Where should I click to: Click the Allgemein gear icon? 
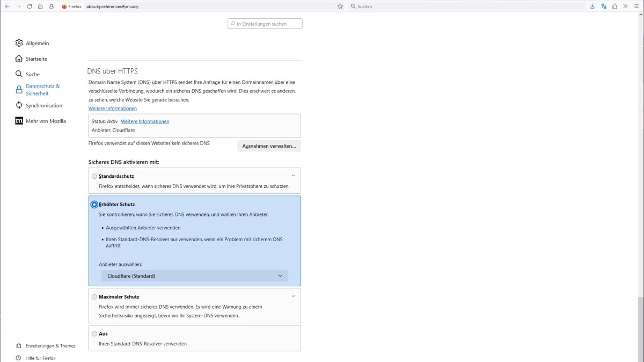tap(19, 43)
